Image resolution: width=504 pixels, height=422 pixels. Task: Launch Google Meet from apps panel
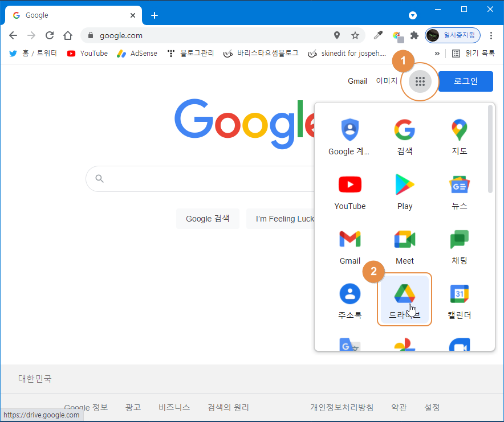pos(404,247)
